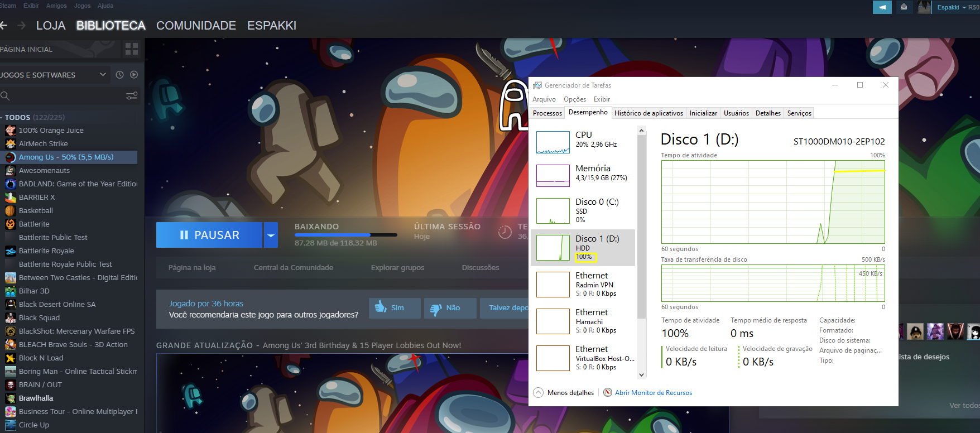Go back with the Steam back arrow
980x433 pixels.
(3, 25)
